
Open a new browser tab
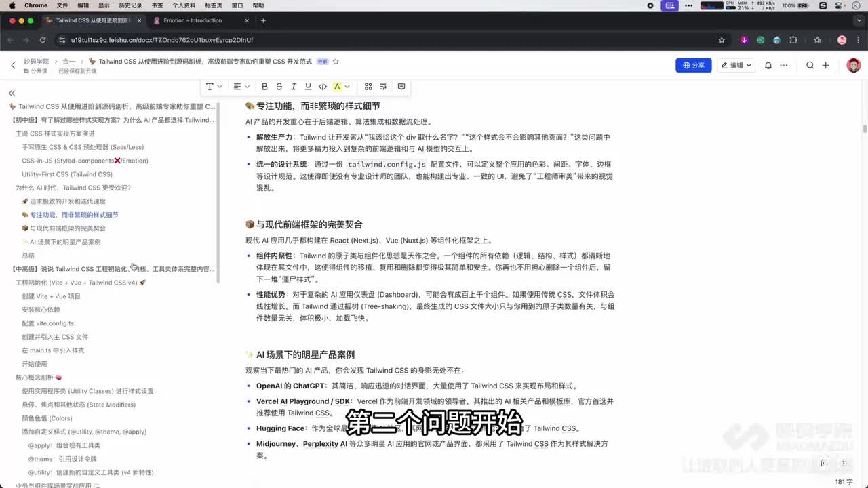click(x=263, y=20)
